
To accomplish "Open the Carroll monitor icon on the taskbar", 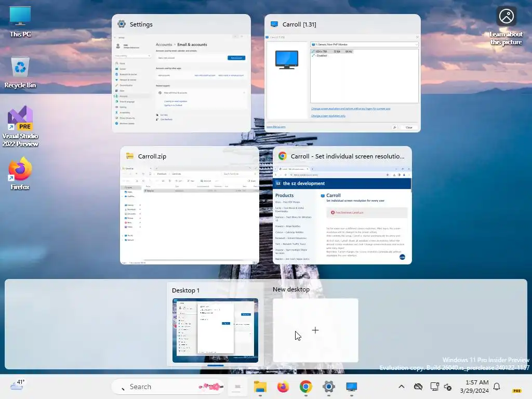I will click(x=352, y=387).
